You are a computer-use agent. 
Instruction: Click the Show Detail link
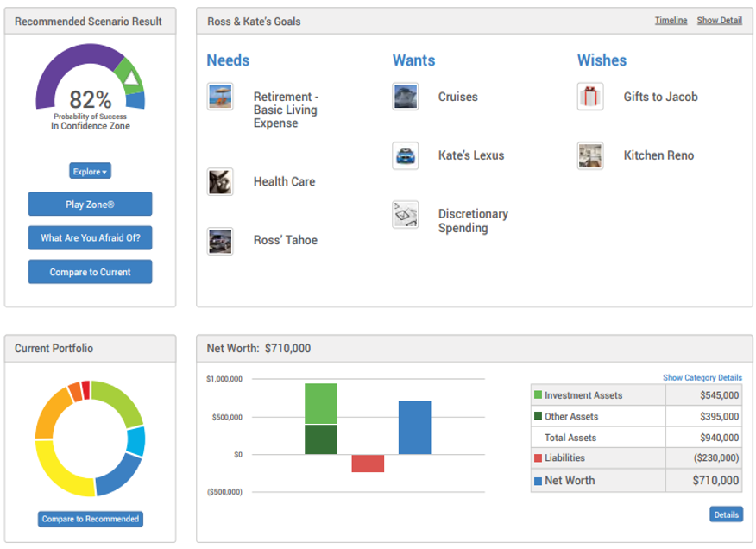(x=719, y=21)
